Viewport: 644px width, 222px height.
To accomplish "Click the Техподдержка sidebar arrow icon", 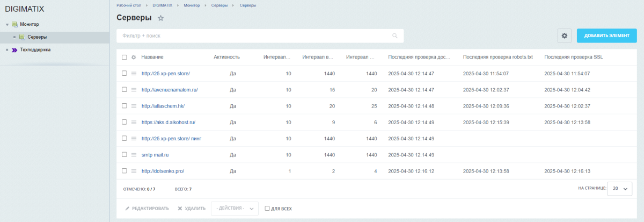I will point(14,50).
